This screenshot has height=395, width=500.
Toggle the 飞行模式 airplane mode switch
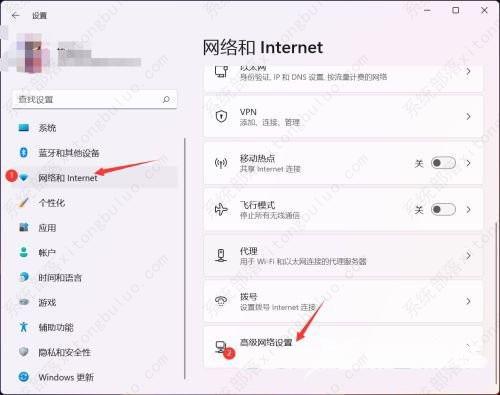tap(443, 210)
